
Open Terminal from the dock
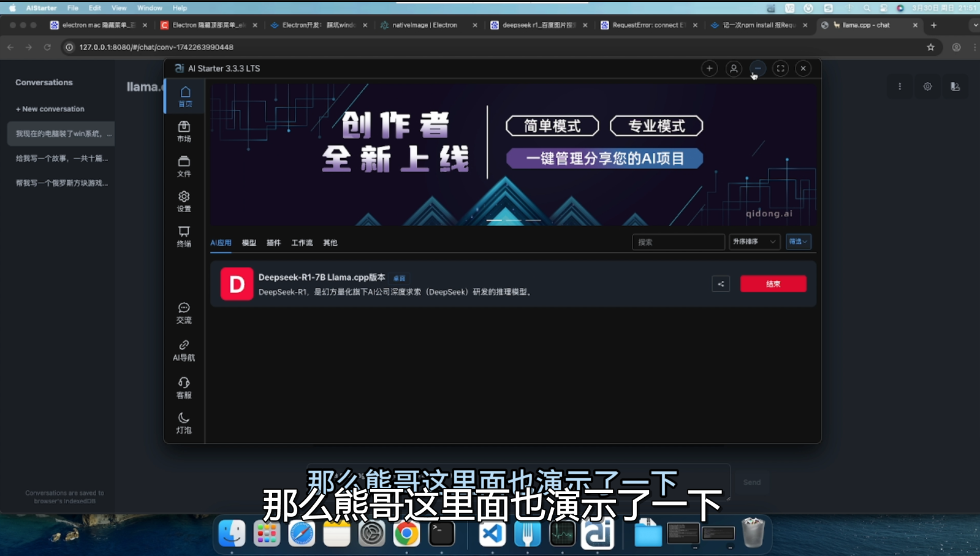[x=441, y=533]
